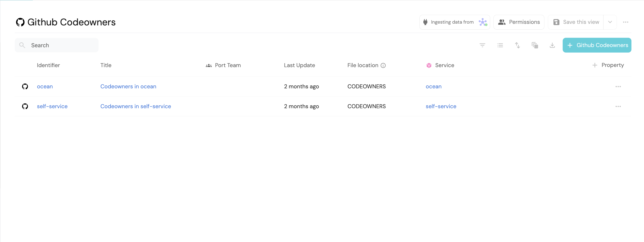Open the group-by list icon
Viewport: 644px width, 242px height.
pos(500,45)
